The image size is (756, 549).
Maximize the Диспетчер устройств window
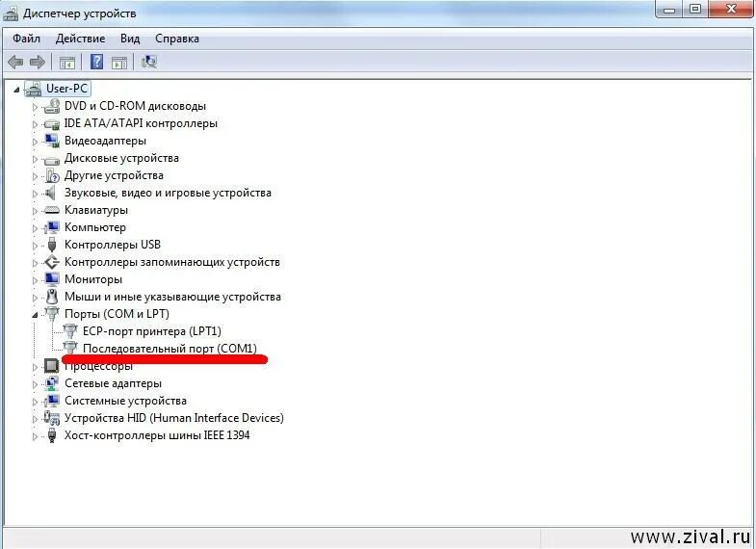[x=694, y=10]
